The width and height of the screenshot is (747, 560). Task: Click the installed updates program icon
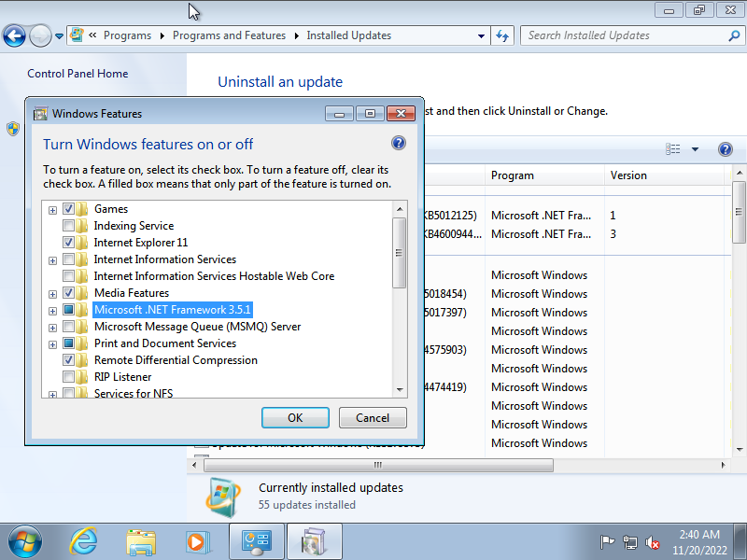pos(223,497)
